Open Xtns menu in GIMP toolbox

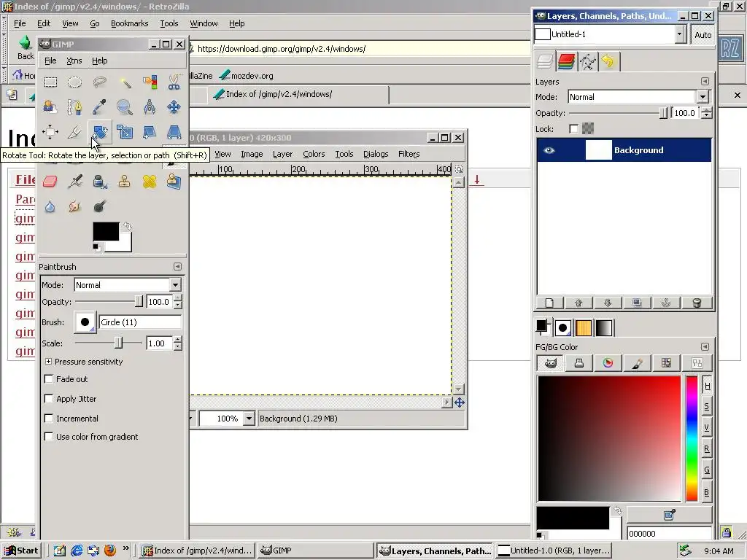pyautogui.click(x=74, y=61)
